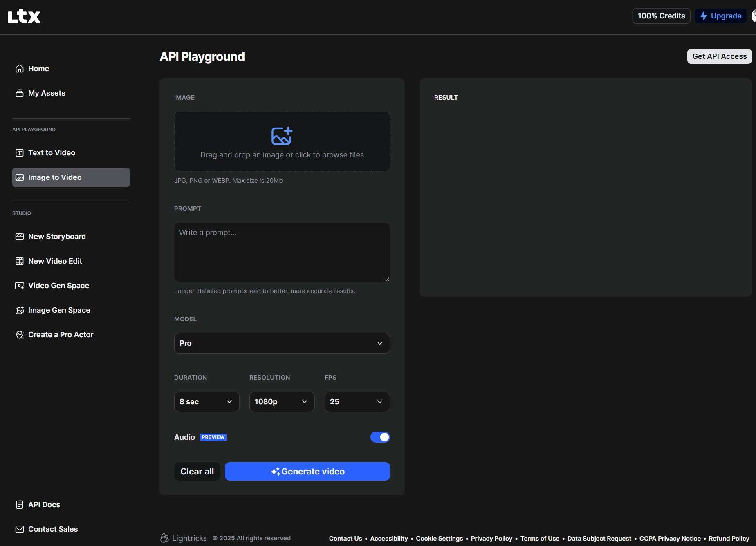Click the LTX logo
The width and height of the screenshot is (756, 546).
(x=24, y=16)
